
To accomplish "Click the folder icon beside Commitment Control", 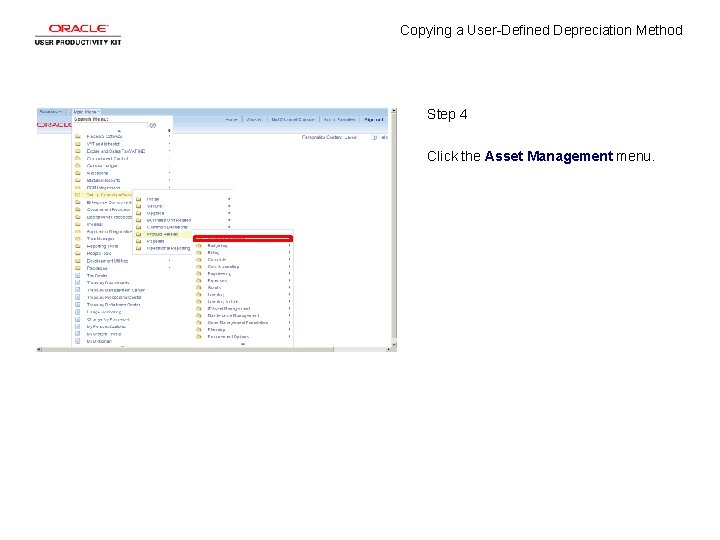I will pyautogui.click(x=78, y=158).
